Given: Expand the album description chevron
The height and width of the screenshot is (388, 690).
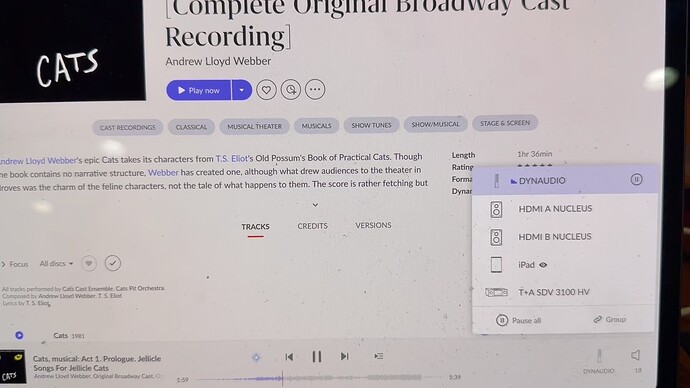Looking at the screenshot, I should (x=315, y=205).
